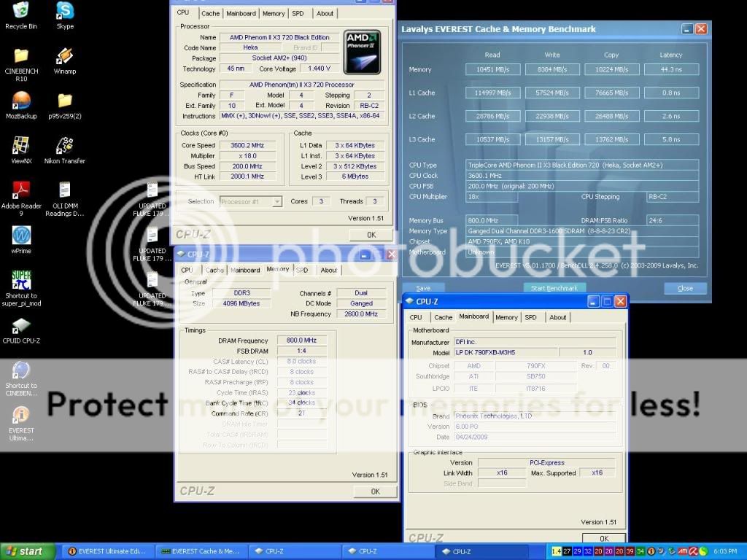Click the BIOS date 04/24/2009 value

coord(535,437)
